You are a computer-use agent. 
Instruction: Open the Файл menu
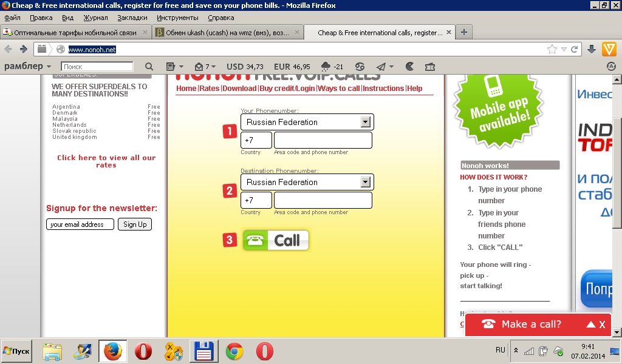12,18
